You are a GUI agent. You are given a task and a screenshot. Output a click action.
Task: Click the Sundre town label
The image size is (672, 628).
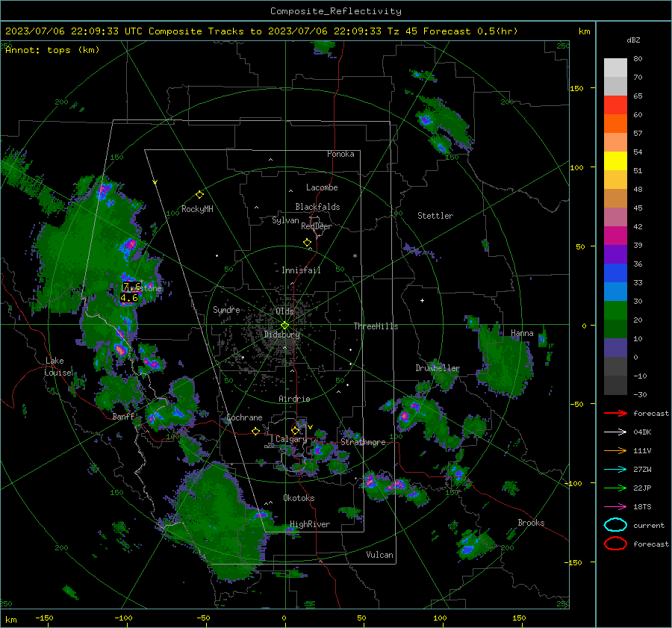click(226, 309)
